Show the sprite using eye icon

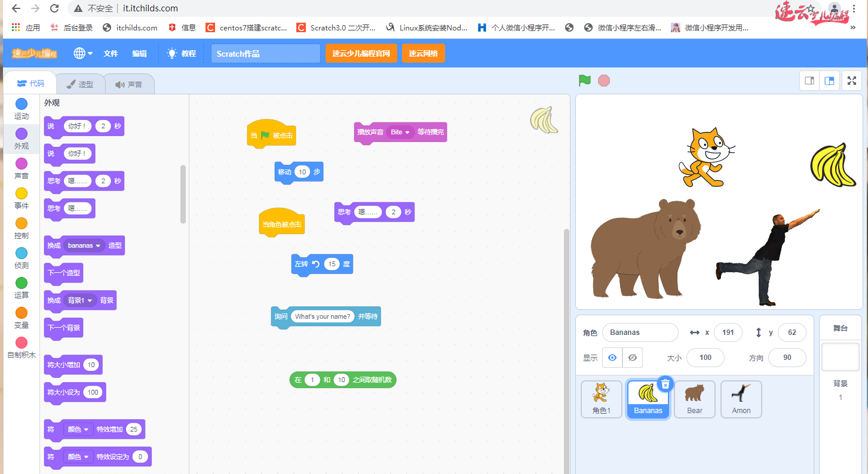pos(612,358)
